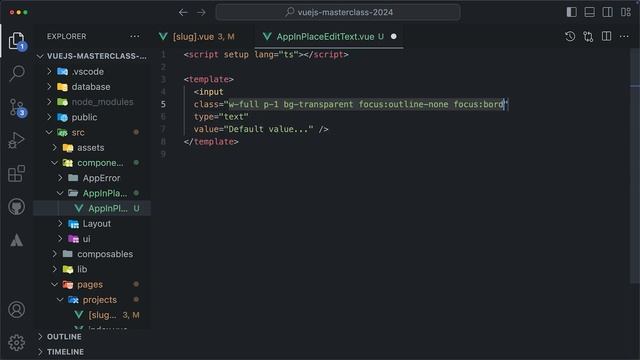Screen dimensions: 640x360
Task: Toggle the primary sidebar layout icon
Action: (571, 12)
